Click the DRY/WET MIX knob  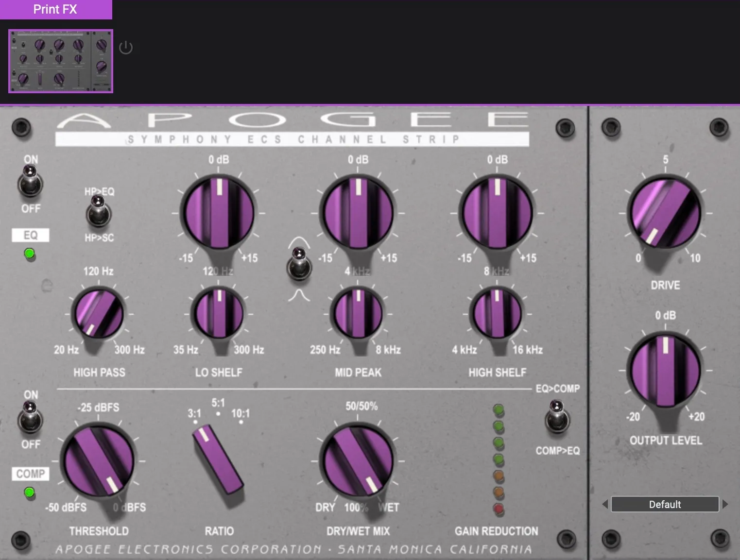tap(358, 460)
